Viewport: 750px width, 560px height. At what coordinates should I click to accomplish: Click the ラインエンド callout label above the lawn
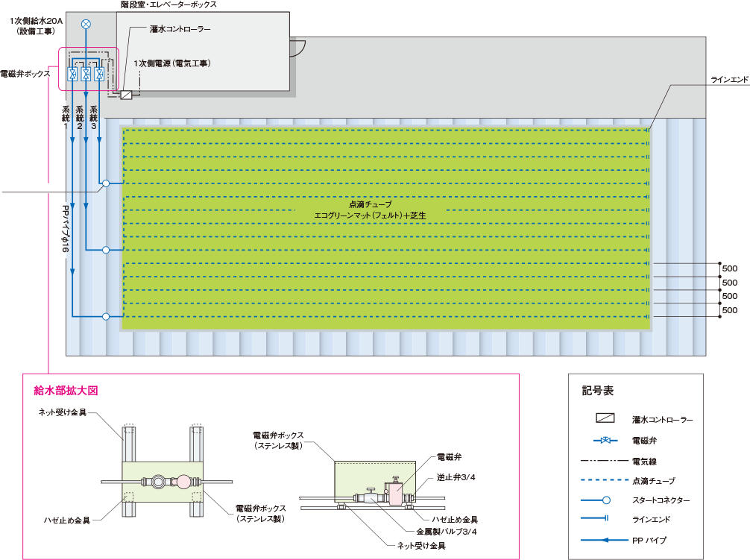[729, 79]
